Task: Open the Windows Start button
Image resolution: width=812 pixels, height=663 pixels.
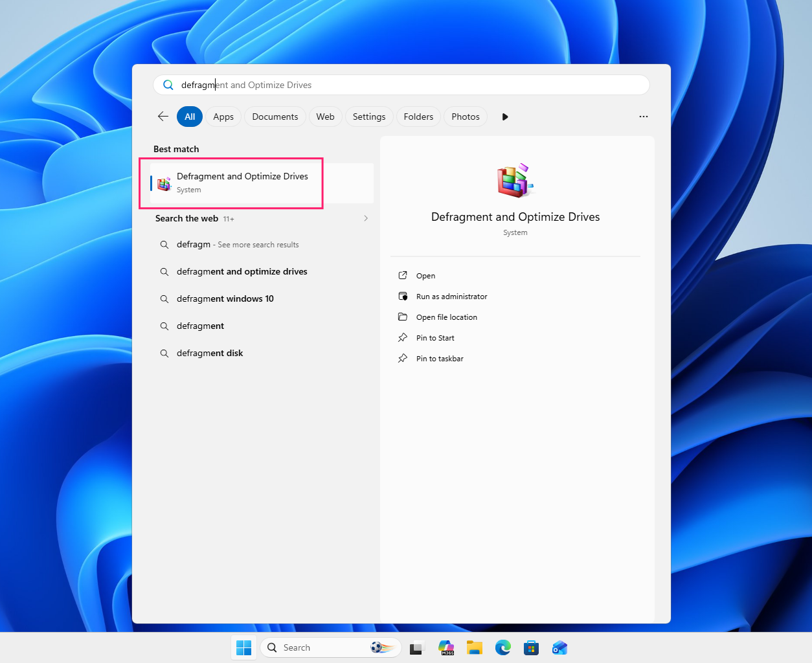Action: pos(243,647)
